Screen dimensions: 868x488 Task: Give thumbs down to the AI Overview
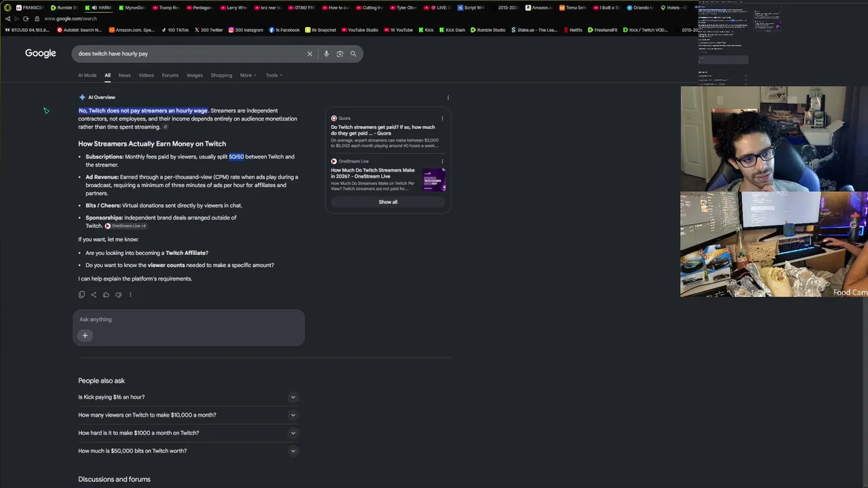[x=118, y=294]
